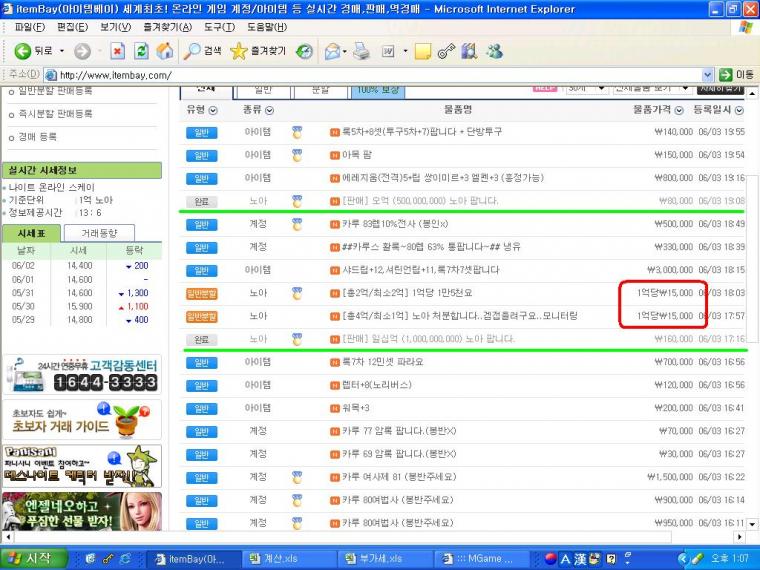
Task: Click the horizontal scrollbar right arrow
Action: pyautogui.click(x=739, y=537)
